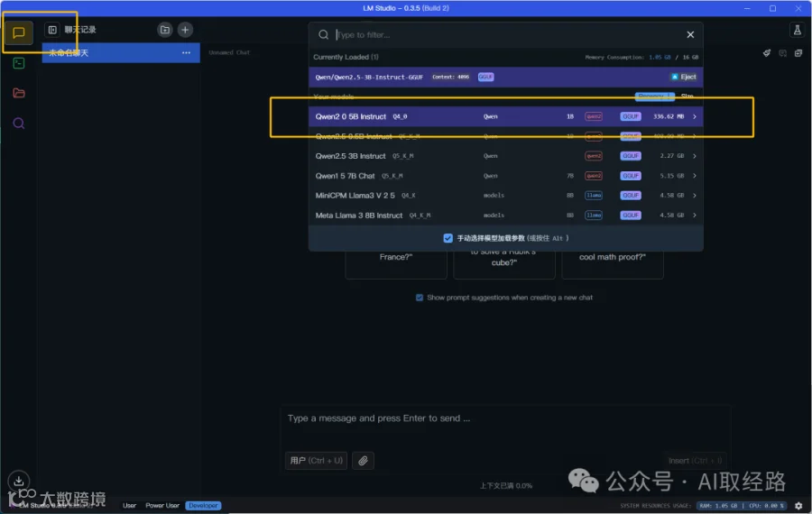
Task: Select the 未命名聊天 chat entry
Action: [121, 53]
